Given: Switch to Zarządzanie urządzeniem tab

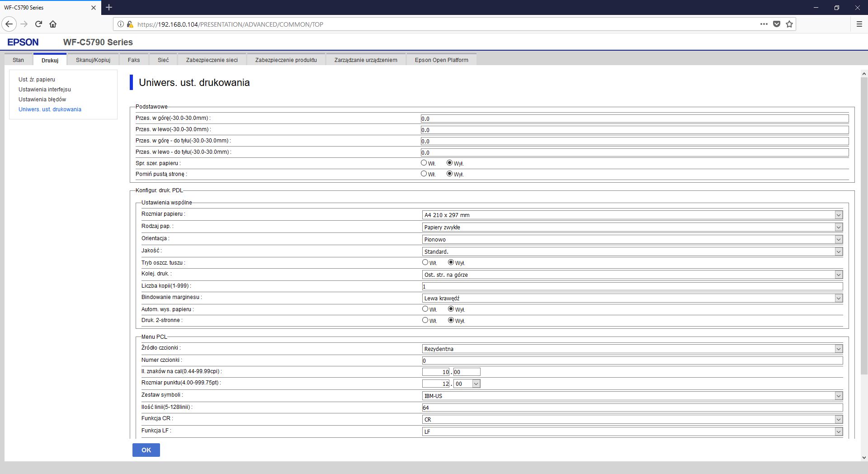Looking at the screenshot, I should (366, 60).
